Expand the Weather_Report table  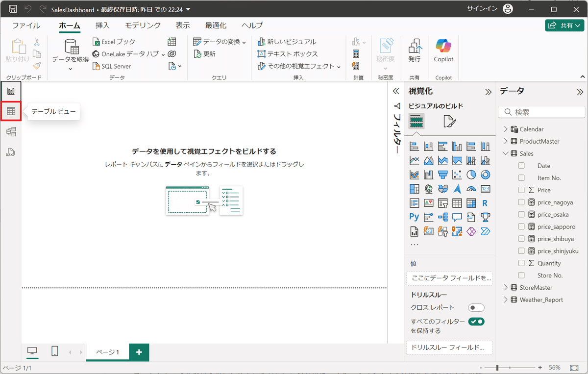coord(506,299)
